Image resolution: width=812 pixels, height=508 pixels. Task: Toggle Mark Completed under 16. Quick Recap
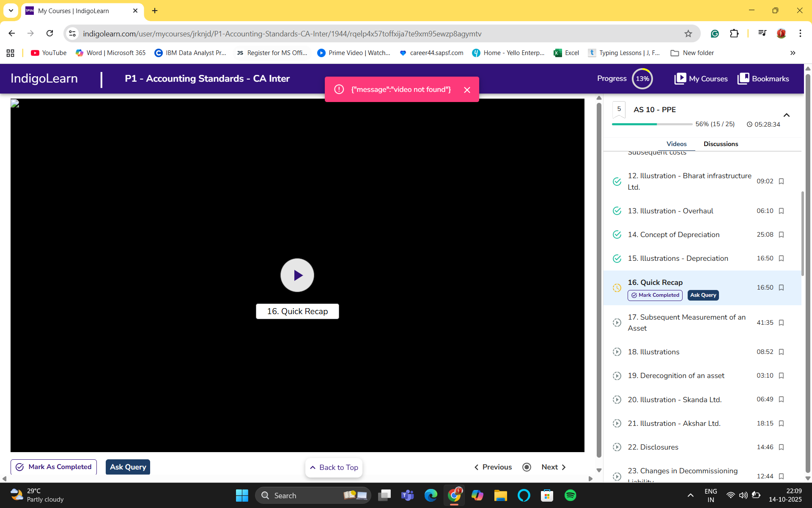click(x=655, y=295)
